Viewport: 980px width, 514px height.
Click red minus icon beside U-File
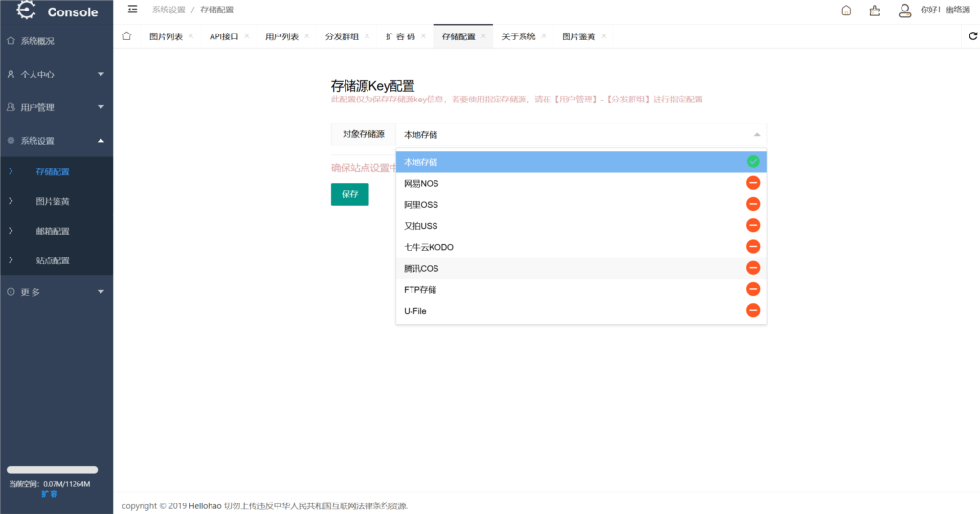tap(753, 310)
